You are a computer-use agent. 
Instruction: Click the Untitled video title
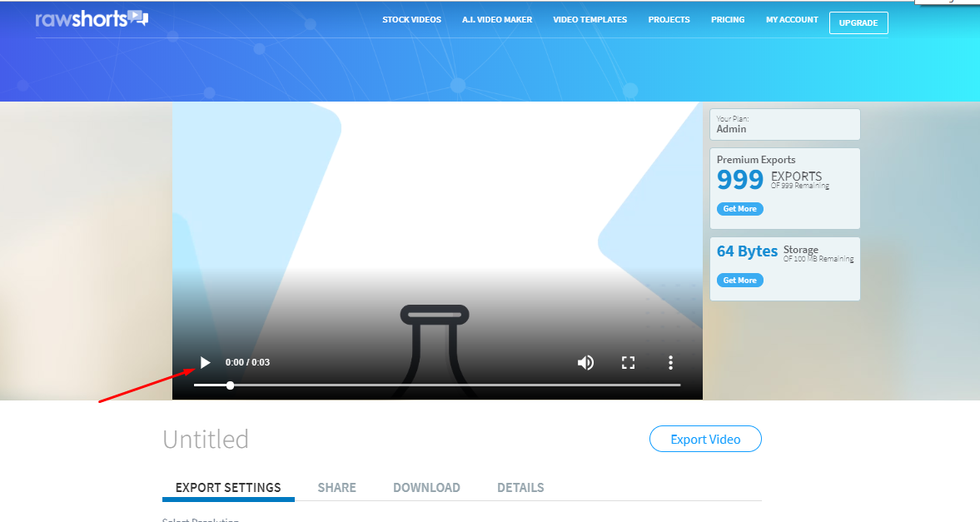206,440
